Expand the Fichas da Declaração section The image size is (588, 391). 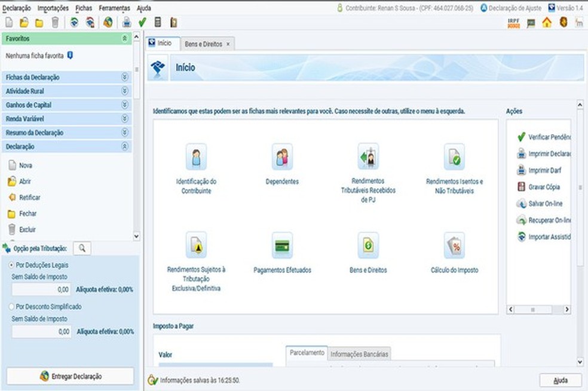coord(67,77)
